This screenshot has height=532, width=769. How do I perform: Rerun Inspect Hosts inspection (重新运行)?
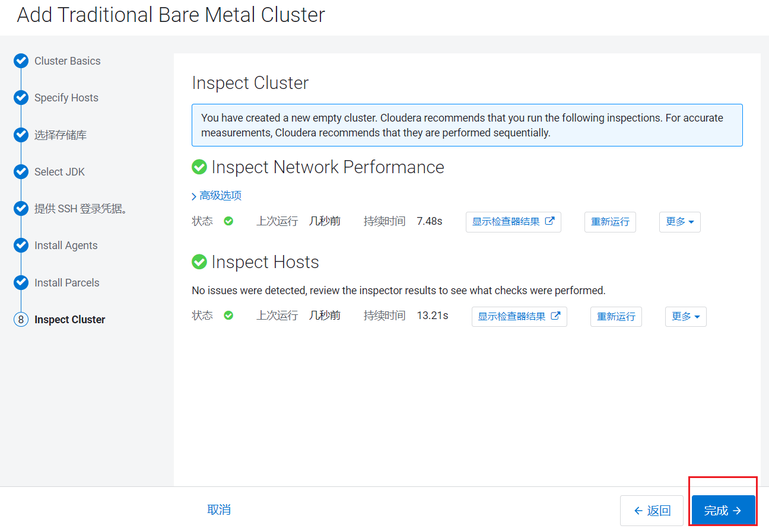pos(616,317)
